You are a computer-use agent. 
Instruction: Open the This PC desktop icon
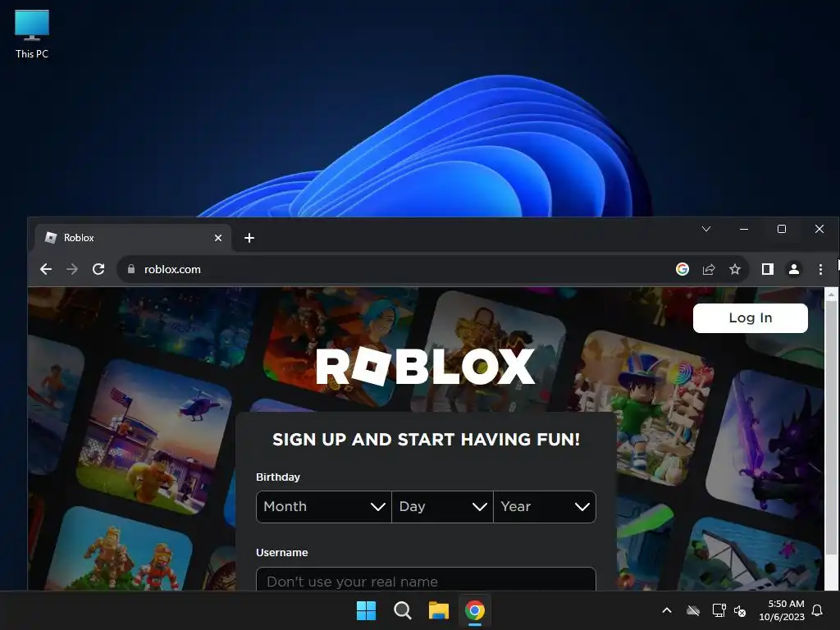(32, 34)
